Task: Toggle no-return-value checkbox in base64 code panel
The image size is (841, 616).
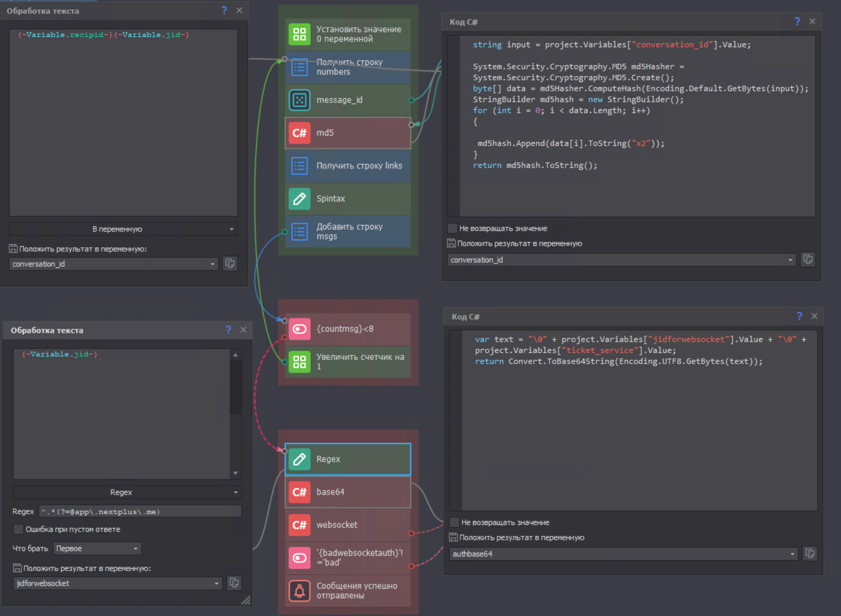Action: 454,522
